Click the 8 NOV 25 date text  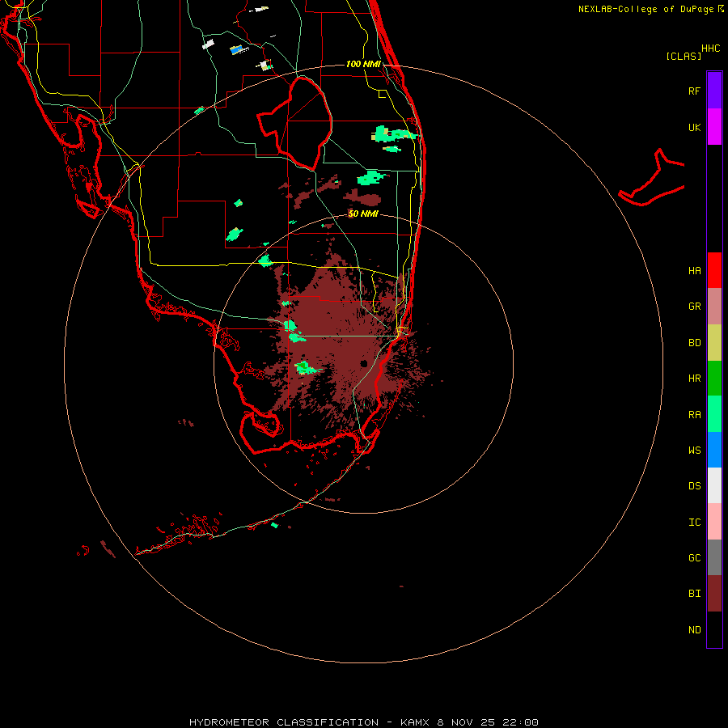coord(466,722)
